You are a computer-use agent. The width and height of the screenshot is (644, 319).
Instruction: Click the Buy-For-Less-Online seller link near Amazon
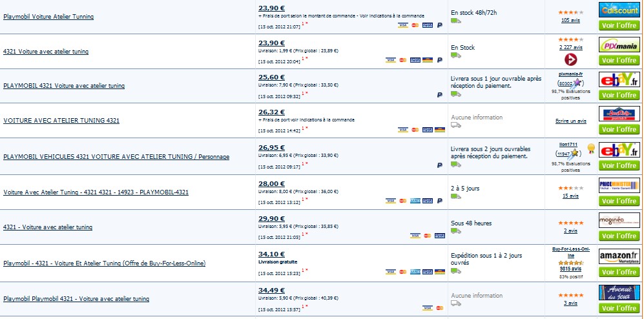click(570, 252)
